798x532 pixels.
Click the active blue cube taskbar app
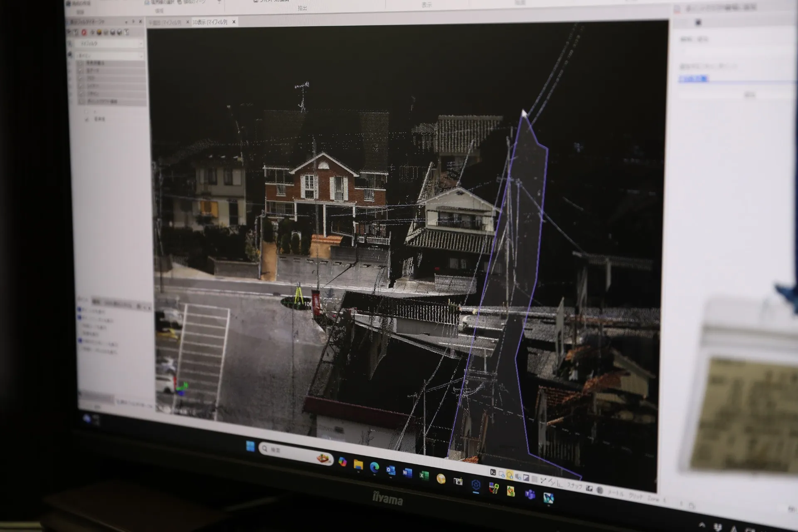[x=476, y=485]
